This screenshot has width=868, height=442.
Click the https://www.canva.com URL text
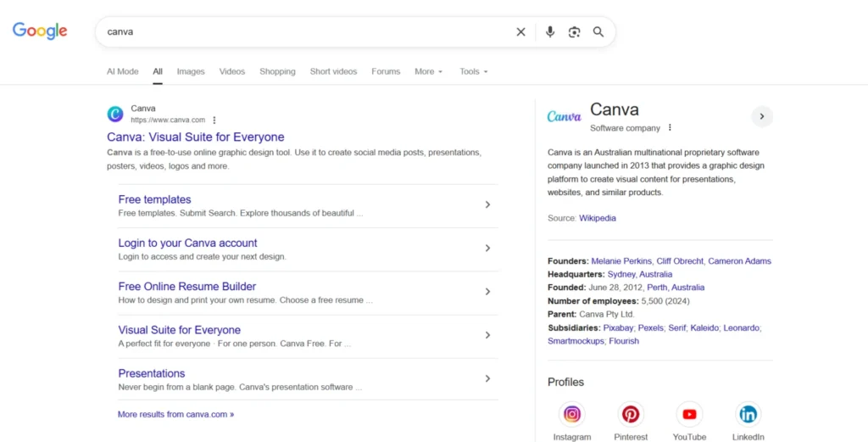pos(168,120)
